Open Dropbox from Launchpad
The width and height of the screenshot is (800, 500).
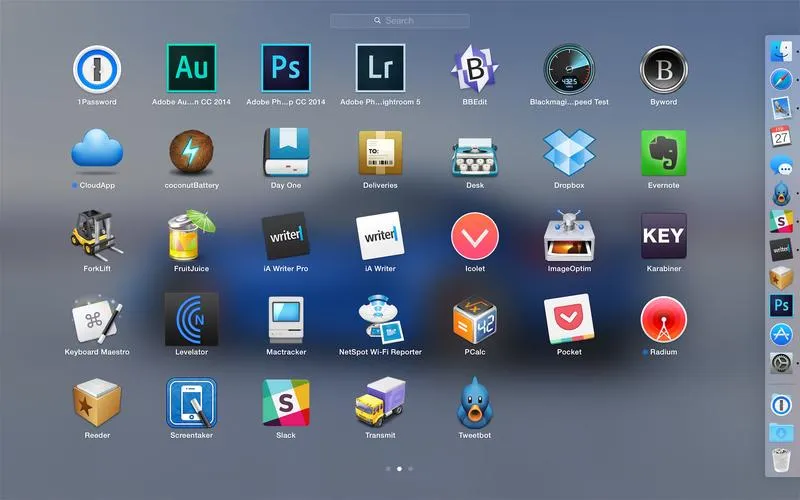(x=569, y=152)
